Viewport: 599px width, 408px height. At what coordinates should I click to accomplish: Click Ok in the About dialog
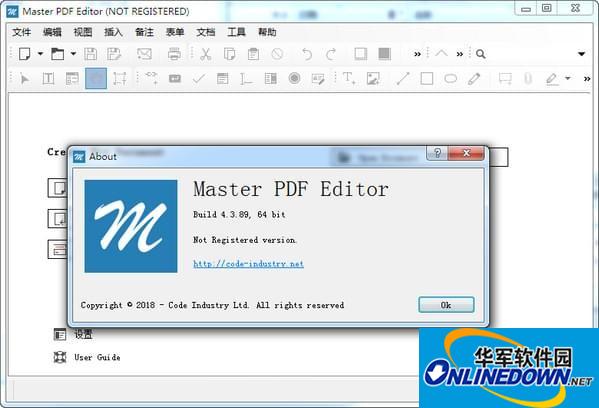pyautogui.click(x=446, y=305)
